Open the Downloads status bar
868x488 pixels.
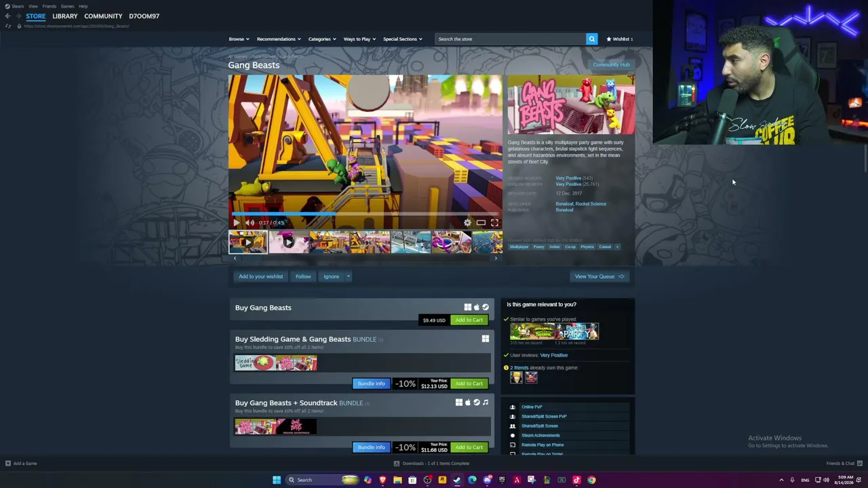[x=433, y=464]
